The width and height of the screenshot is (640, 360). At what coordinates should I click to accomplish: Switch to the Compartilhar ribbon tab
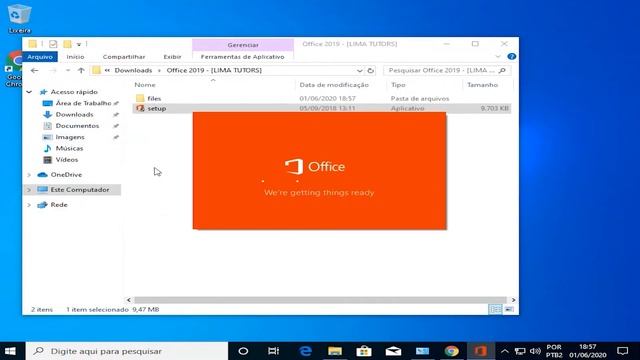(x=124, y=57)
